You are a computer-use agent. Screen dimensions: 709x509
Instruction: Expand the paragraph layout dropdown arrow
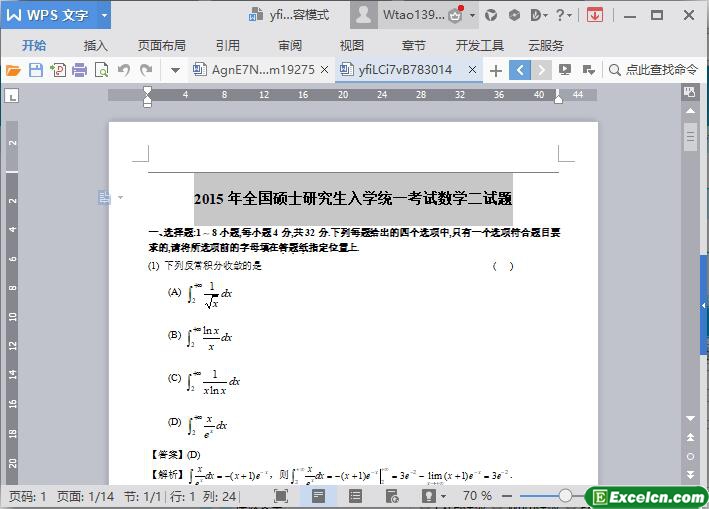pos(120,198)
